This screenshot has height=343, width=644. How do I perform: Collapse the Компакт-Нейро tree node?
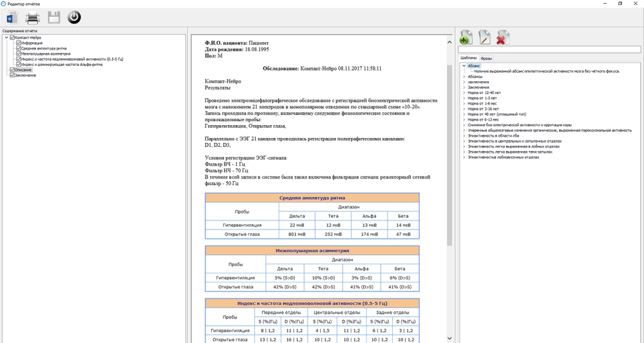click(6, 37)
